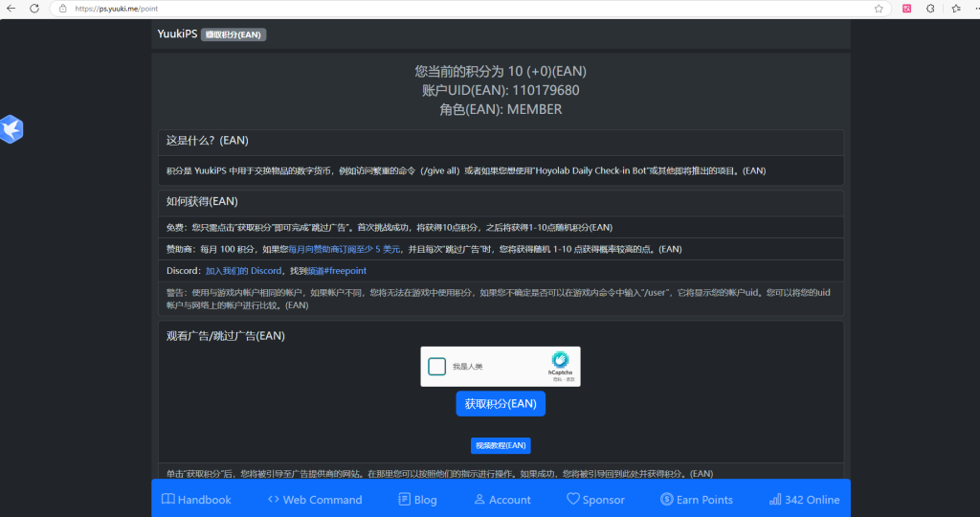The image size is (980, 517).
Task: Click the online stats bar-chart icon
Action: [x=775, y=499]
